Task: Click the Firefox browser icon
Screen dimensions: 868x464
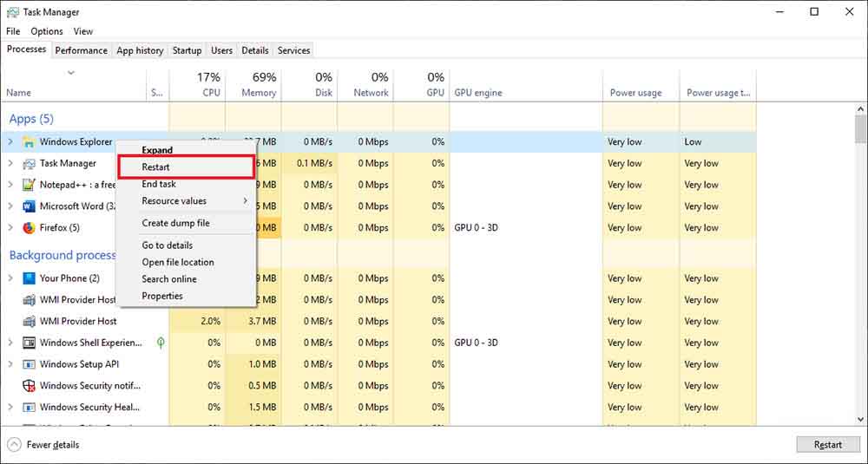Action: point(29,228)
